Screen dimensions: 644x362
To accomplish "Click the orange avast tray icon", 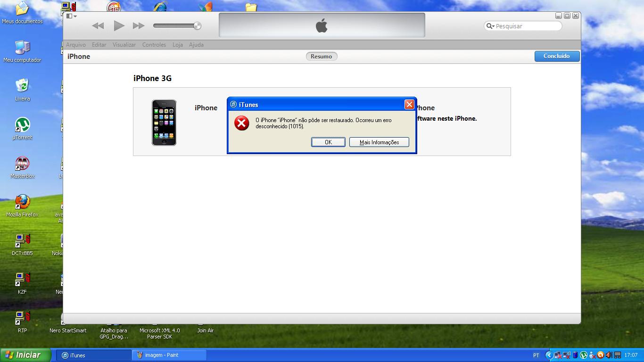I will pyautogui.click(x=600, y=355).
